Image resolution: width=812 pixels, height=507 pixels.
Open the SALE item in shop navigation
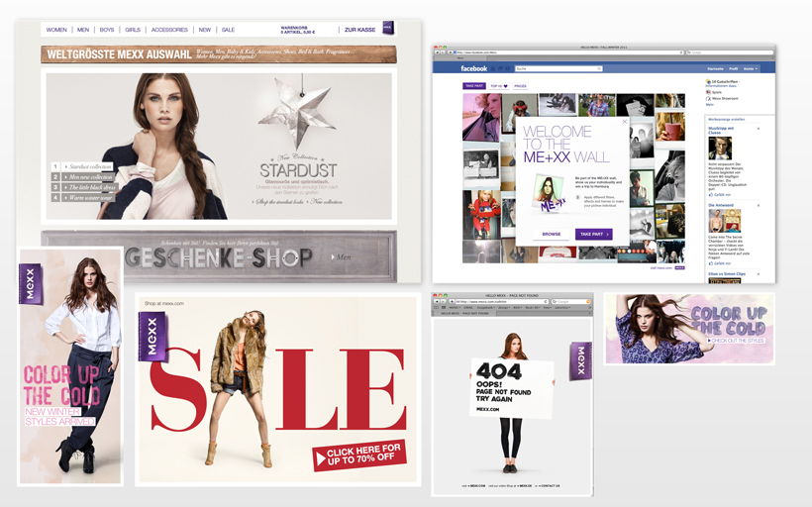(x=228, y=30)
